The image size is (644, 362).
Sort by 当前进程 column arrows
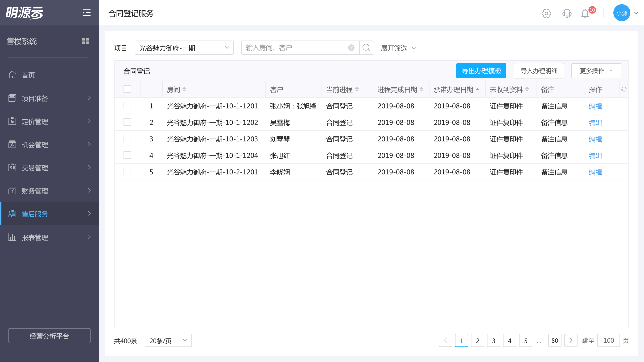click(x=357, y=89)
